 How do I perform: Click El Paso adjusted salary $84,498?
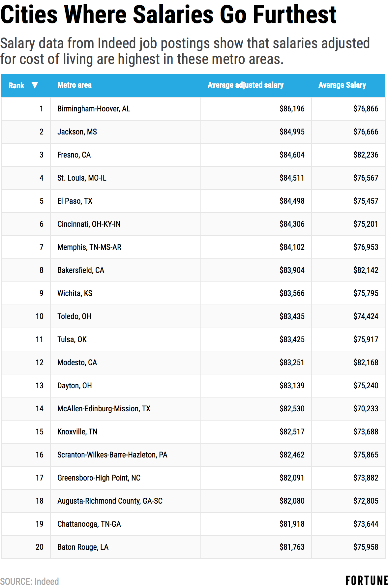coord(292,201)
